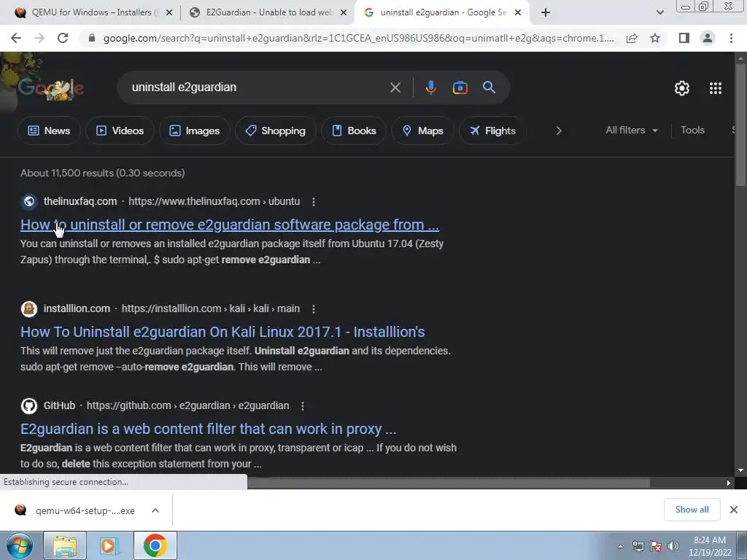Filter results by Flights
Screen dimensions: 747x560
(x=492, y=131)
